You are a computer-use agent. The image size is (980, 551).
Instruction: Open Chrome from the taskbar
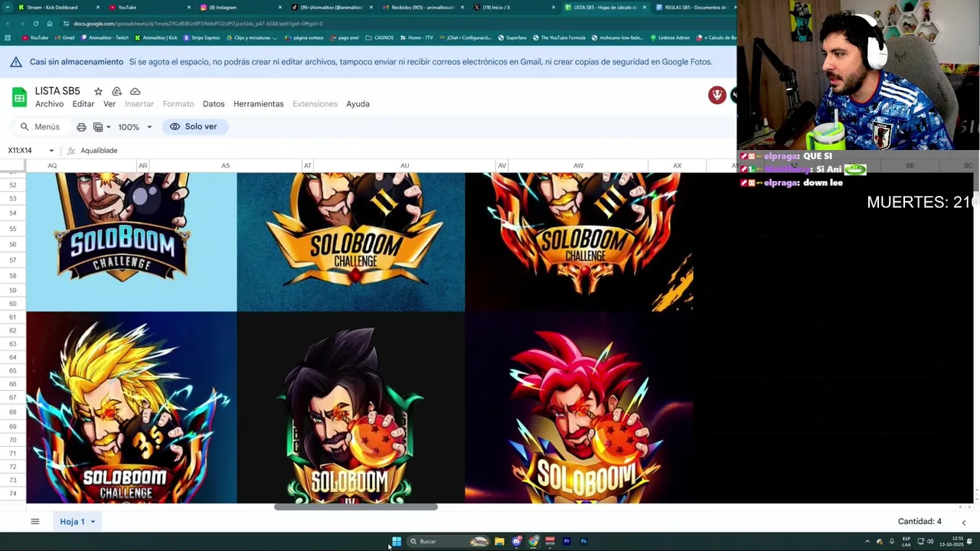point(534,541)
